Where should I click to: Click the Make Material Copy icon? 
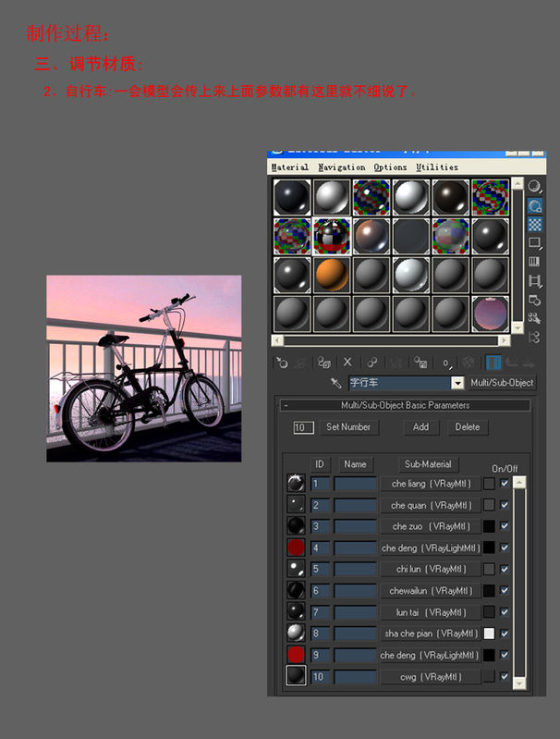click(372, 363)
